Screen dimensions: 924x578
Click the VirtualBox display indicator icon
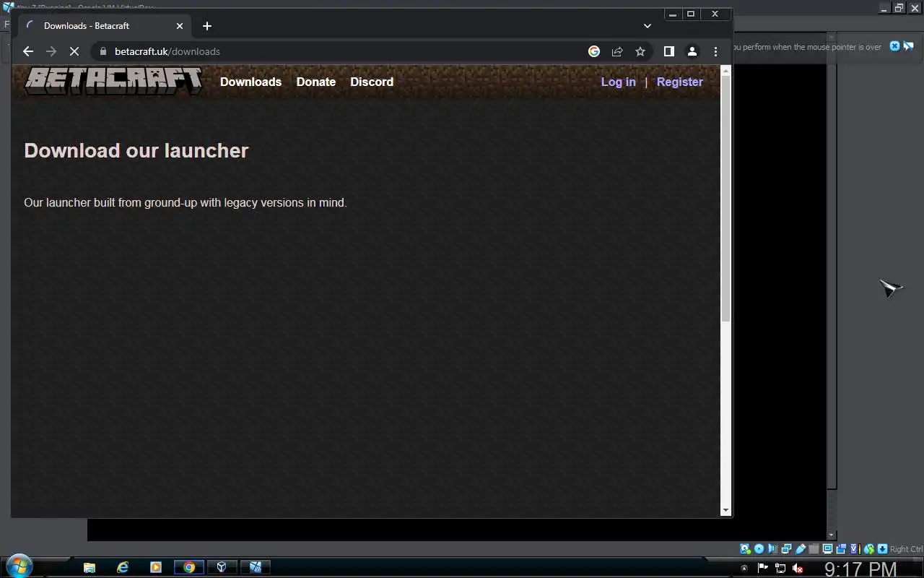click(x=827, y=549)
